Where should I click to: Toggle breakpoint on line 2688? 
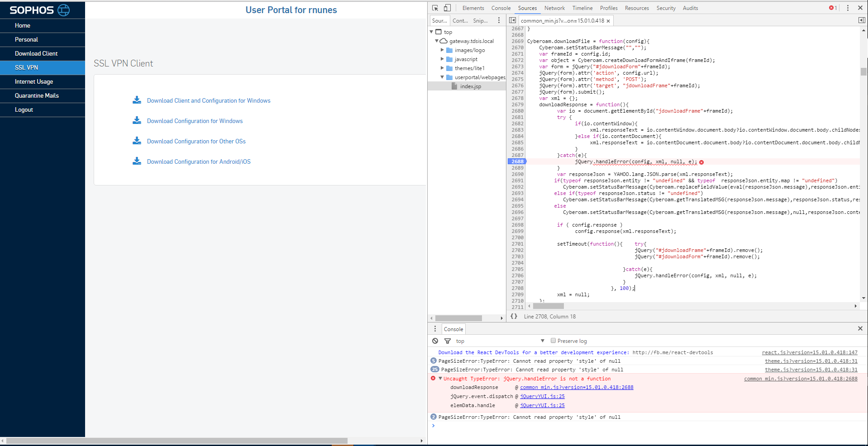click(x=517, y=161)
